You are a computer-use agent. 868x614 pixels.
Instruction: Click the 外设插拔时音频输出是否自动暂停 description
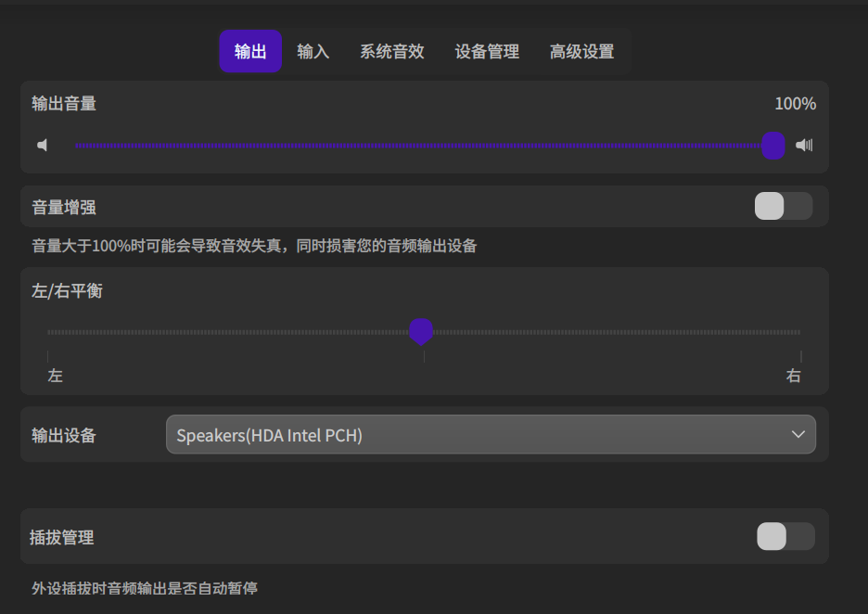(145, 588)
